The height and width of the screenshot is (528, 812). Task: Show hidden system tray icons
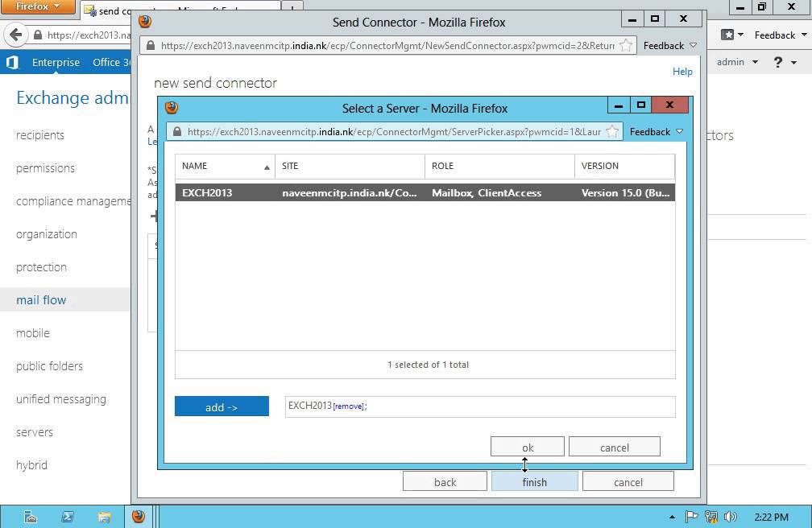[672, 517]
